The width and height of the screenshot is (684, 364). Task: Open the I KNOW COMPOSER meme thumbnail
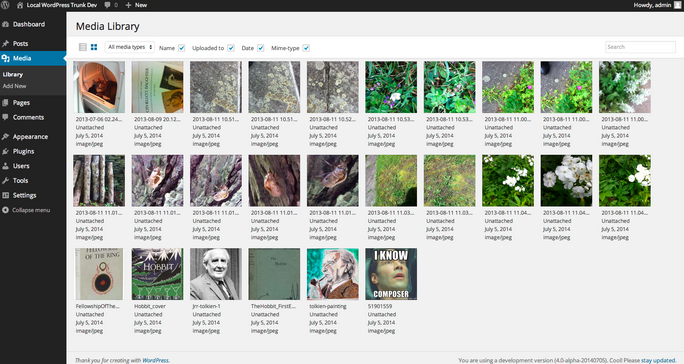pyautogui.click(x=391, y=274)
